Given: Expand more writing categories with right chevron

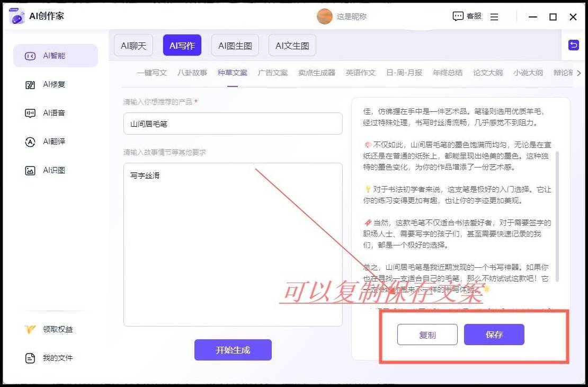Looking at the screenshot, I should pos(578,73).
